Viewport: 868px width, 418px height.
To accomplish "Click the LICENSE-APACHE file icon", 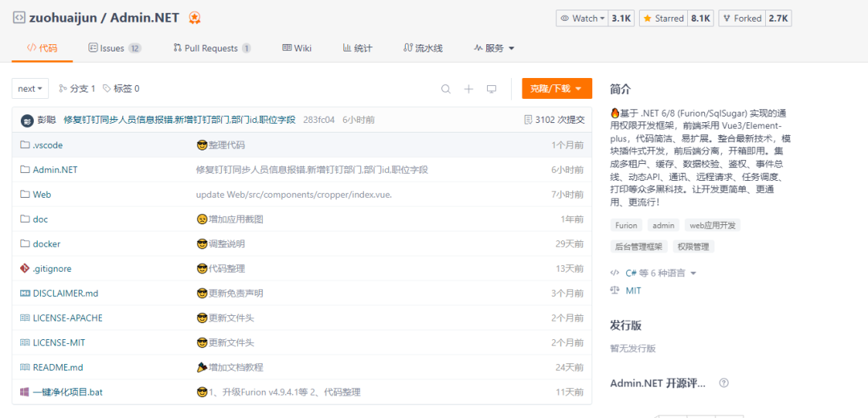I will 24,318.
